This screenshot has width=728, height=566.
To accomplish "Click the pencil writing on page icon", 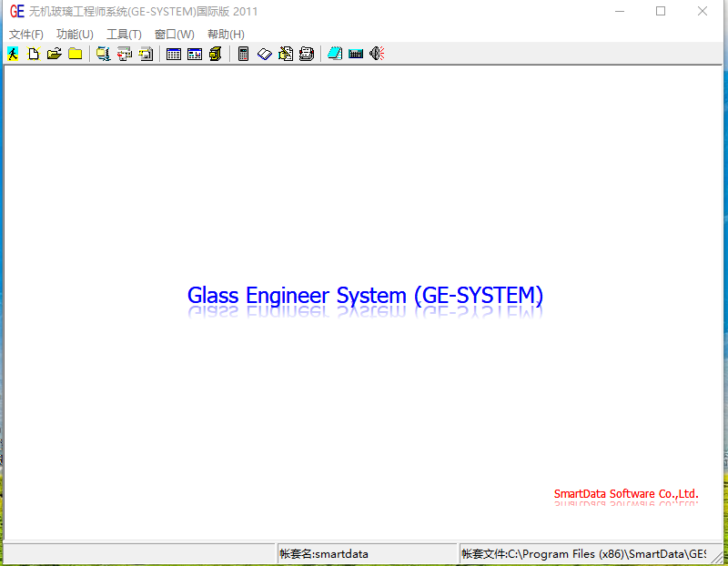I will (286, 54).
